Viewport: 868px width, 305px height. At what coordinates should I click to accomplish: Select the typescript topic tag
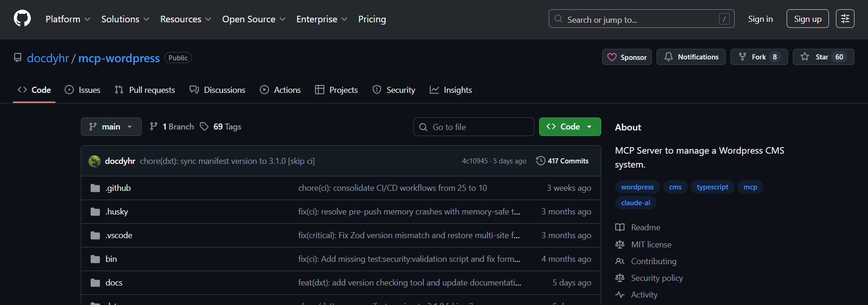tap(712, 187)
